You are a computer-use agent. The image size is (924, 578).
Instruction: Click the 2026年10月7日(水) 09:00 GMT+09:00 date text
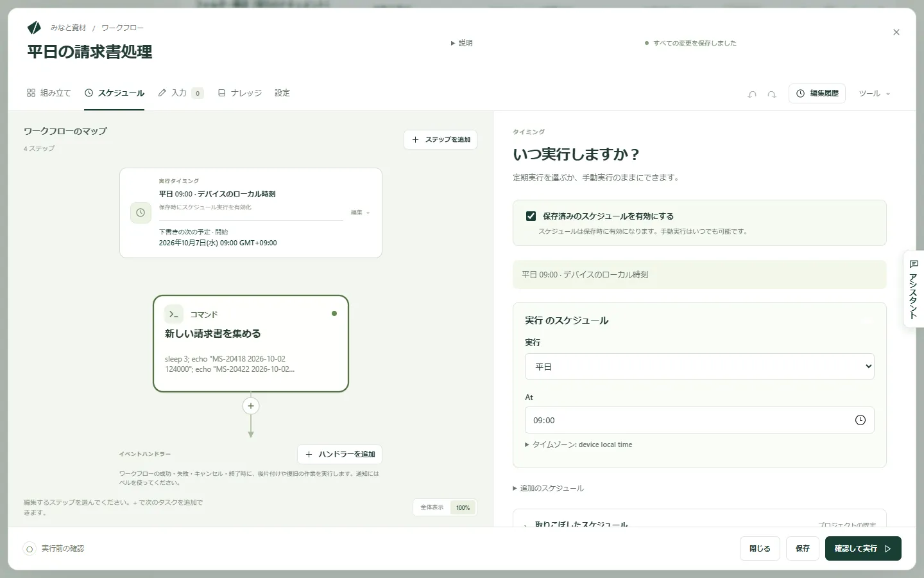click(x=218, y=243)
